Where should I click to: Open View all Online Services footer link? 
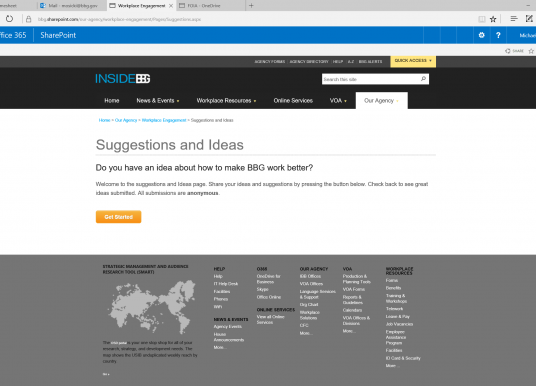271,319
